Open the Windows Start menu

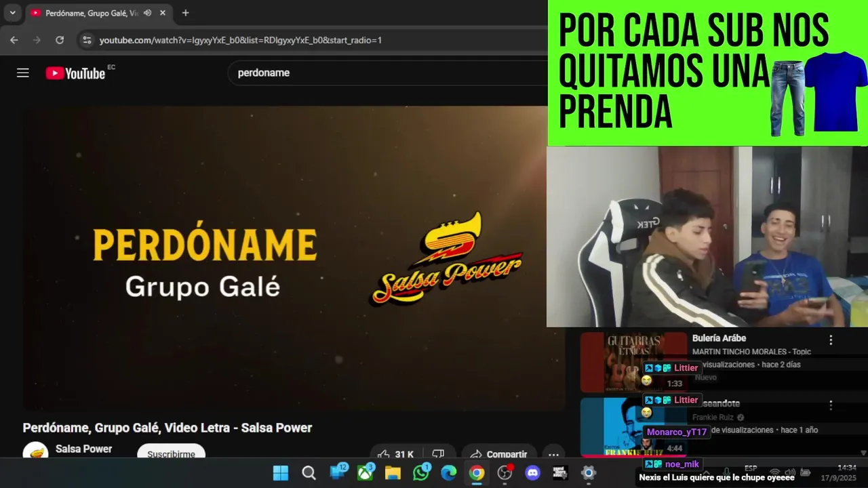click(281, 473)
